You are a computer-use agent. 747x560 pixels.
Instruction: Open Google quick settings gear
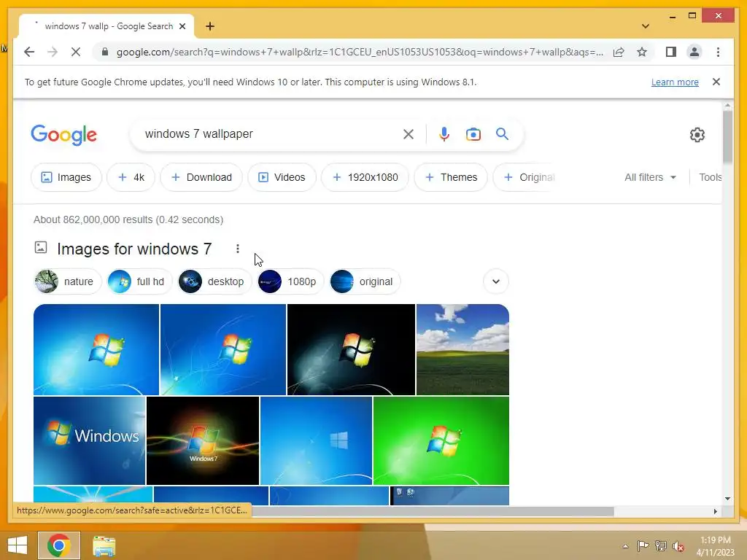pos(697,135)
